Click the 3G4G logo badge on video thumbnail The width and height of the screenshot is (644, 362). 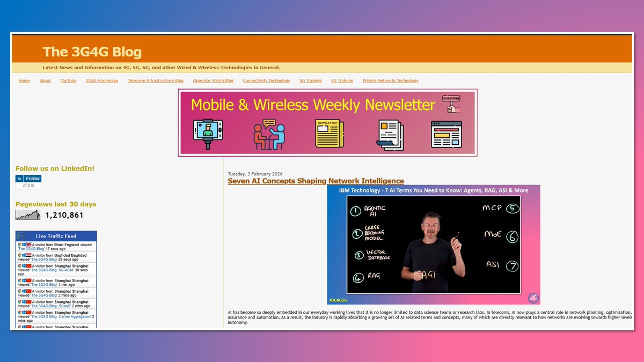click(533, 298)
